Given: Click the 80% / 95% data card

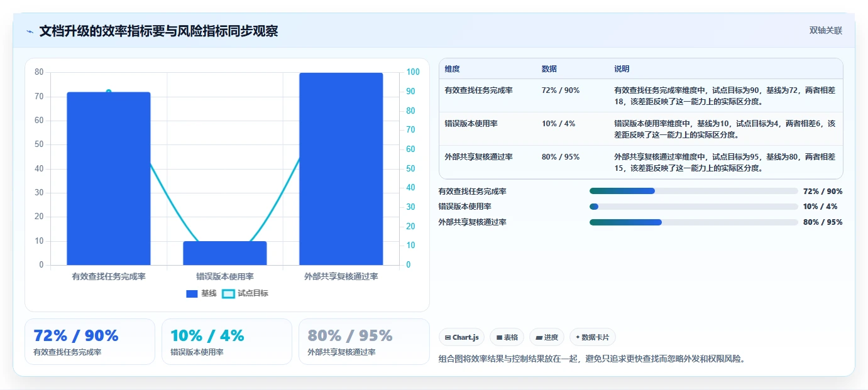Looking at the screenshot, I should click(x=364, y=342).
